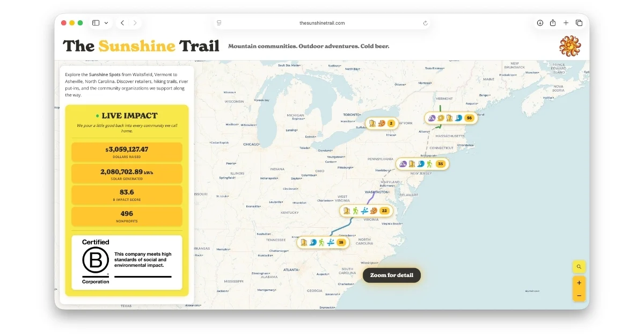Expand the sidebar options dropdown chevron

click(x=106, y=23)
